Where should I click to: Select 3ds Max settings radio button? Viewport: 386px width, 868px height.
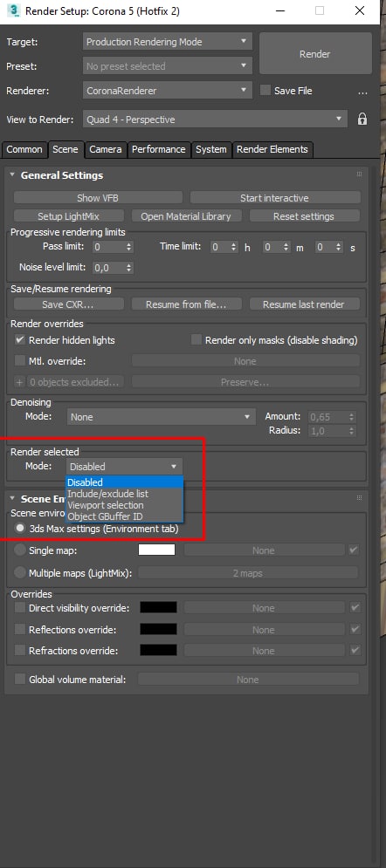pyautogui.click(x=20, y=529)
